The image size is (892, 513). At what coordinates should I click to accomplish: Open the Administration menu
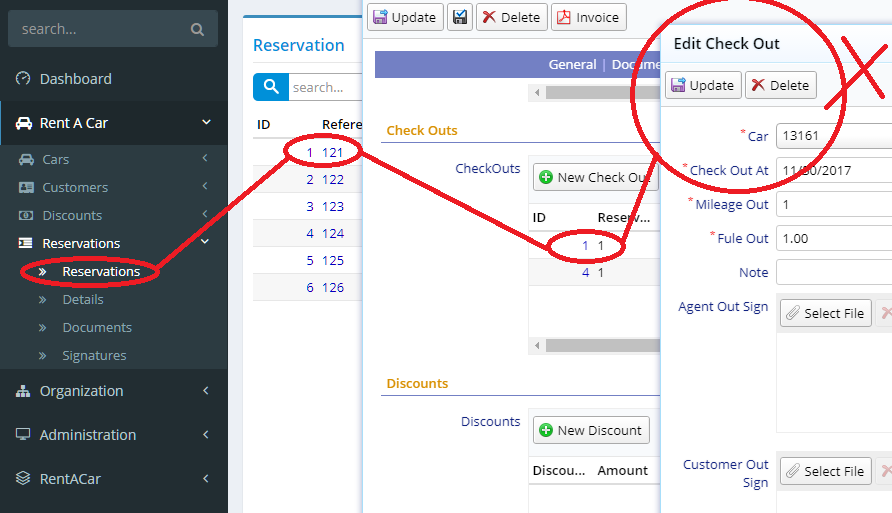[88, 435]
